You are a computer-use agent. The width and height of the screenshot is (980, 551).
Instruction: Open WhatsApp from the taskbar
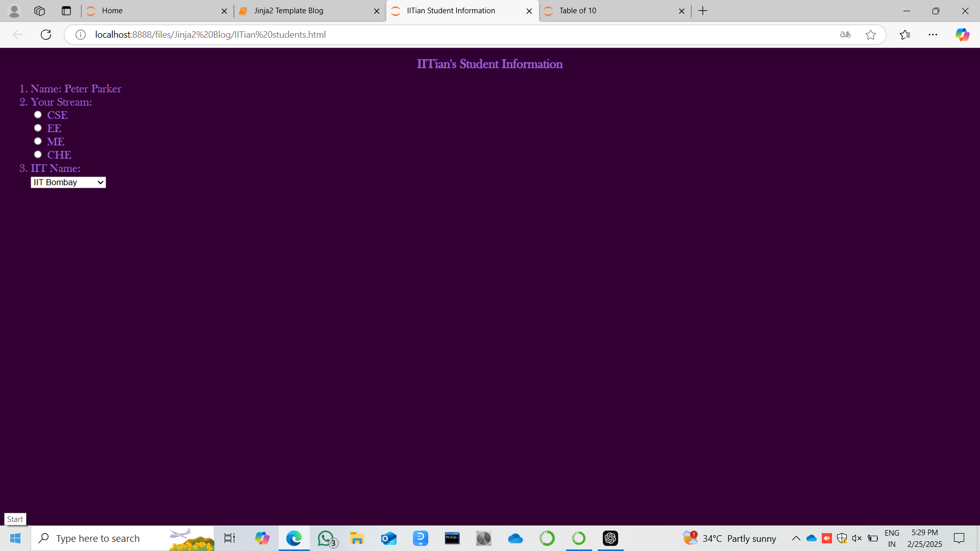coord(326,538)
